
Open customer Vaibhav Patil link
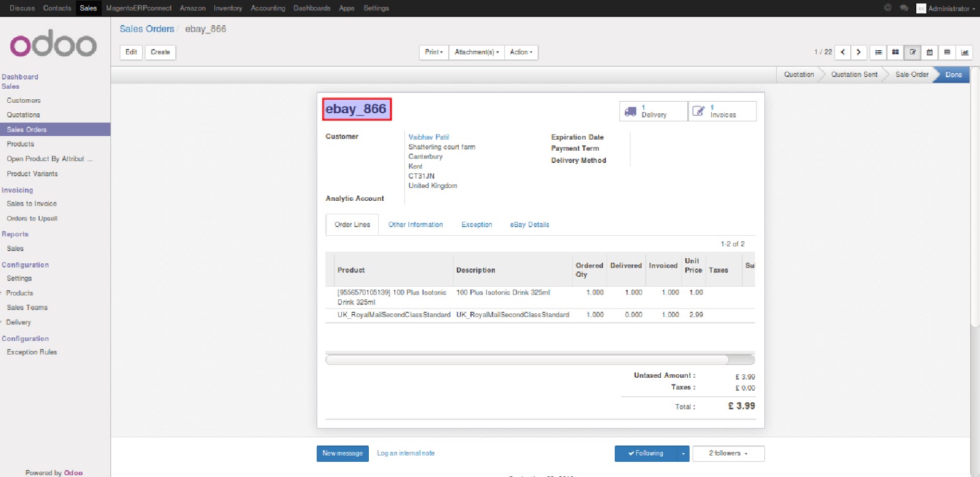[x=429, y=137]
